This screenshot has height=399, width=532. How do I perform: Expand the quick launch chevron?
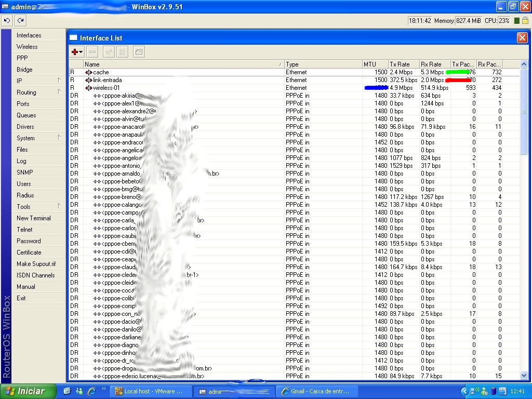103,389
